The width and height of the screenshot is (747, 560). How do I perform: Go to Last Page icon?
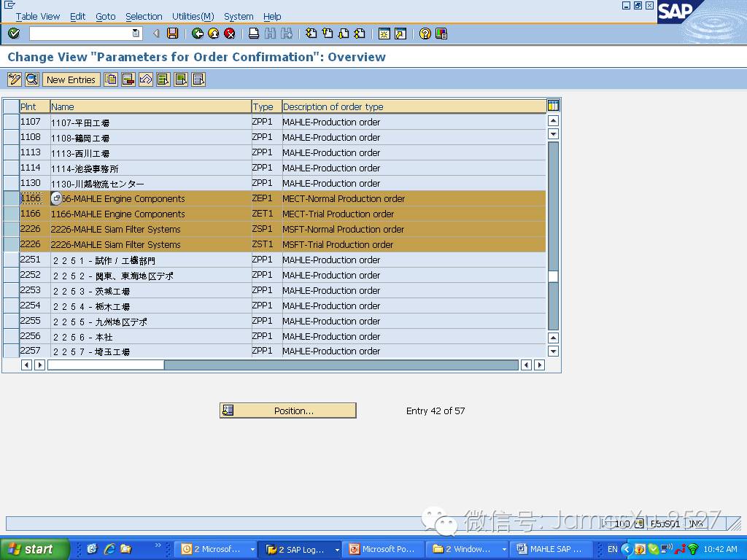(x=360, y=34)
